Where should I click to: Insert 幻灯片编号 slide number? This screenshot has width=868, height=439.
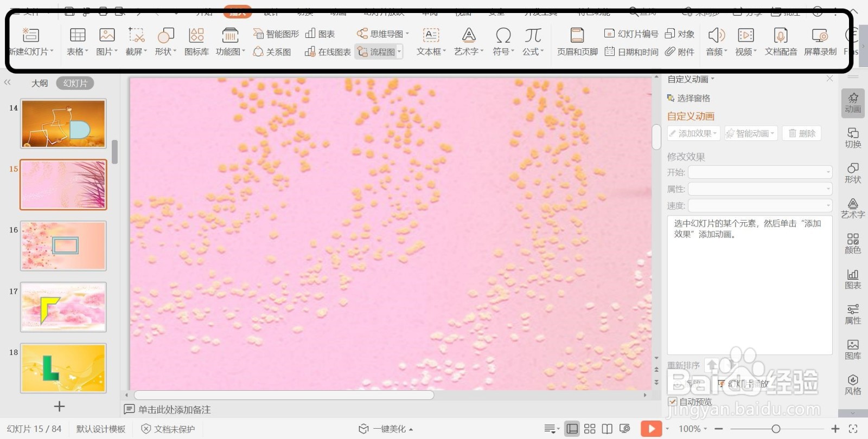point(631,34)
